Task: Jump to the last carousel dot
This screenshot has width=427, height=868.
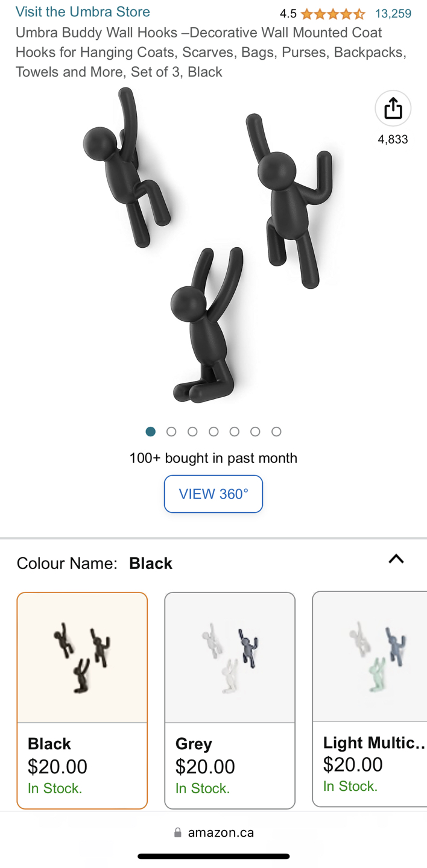Action: click(x=276, y=432)
